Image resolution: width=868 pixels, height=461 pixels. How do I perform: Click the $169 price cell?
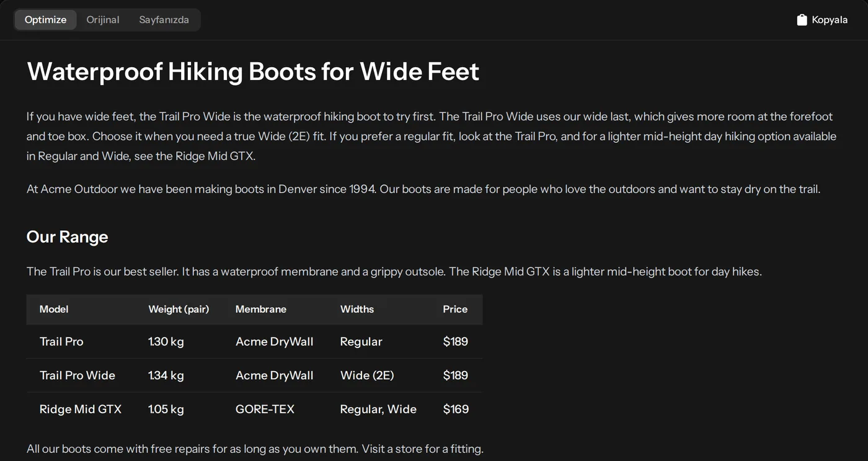click(x=456, y=409)
